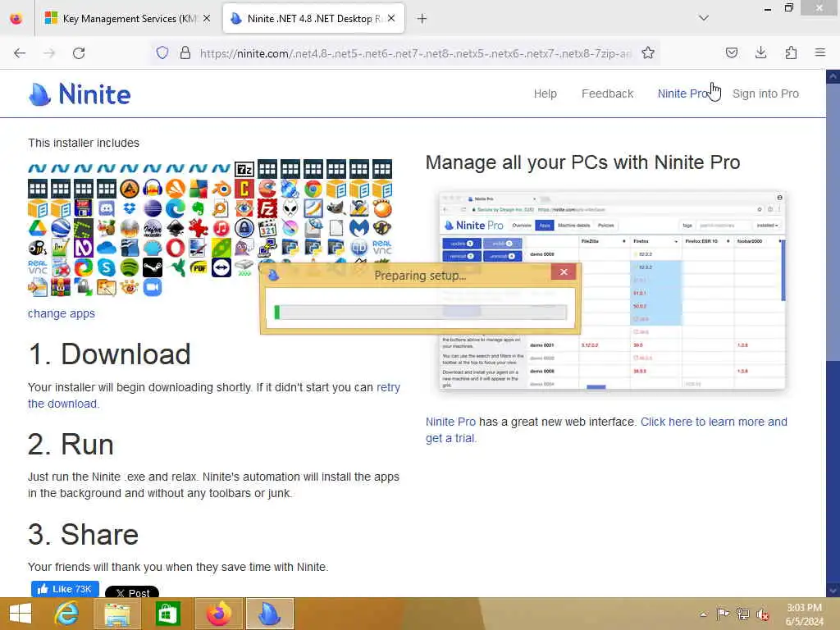
Task: Click the TeamViewer app icon
Action: (221, 268)
